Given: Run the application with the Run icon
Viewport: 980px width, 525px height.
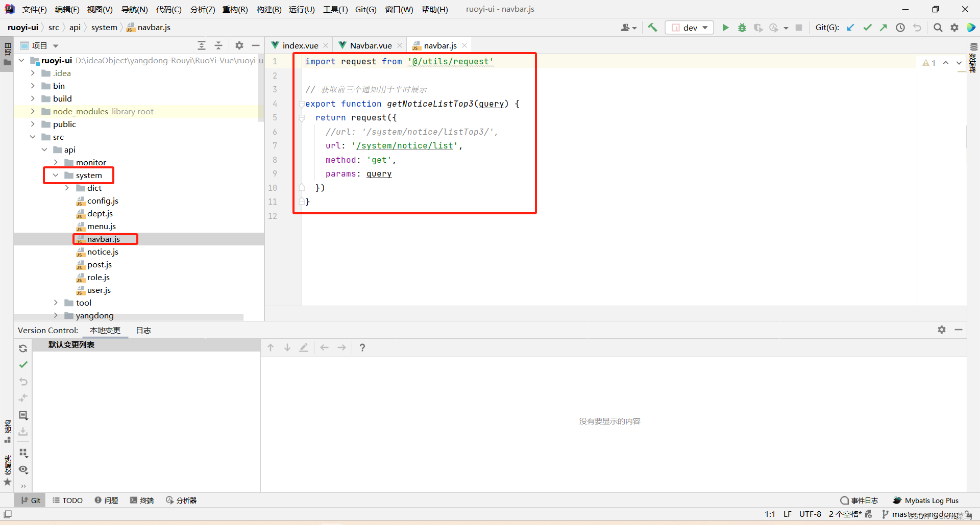Looking at the screenshot, I should point(725,28).
